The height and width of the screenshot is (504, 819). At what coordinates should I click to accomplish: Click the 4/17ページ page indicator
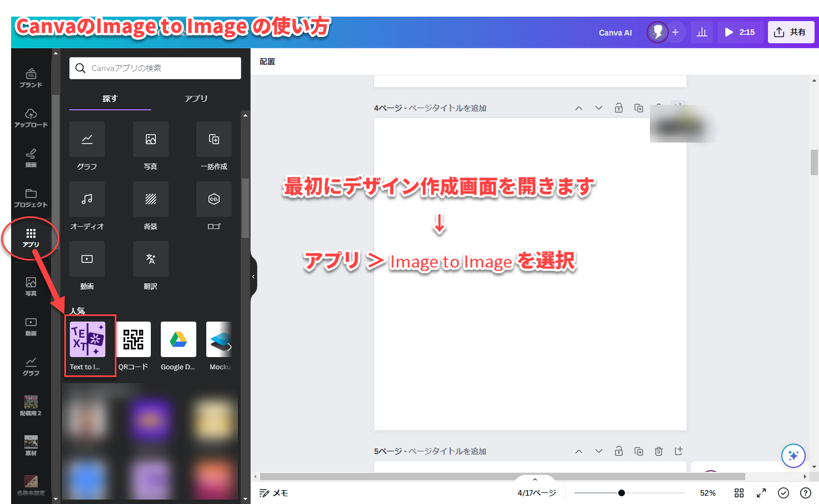point(537,493)
